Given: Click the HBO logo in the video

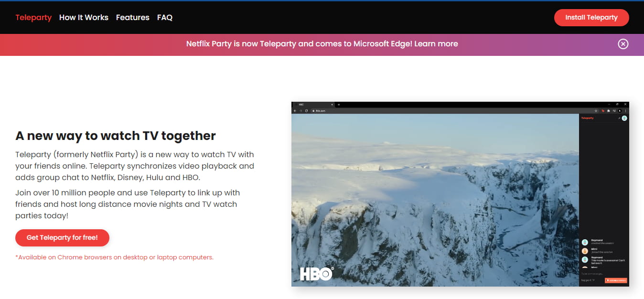Looking at the screenshot, I should [316, 273].
